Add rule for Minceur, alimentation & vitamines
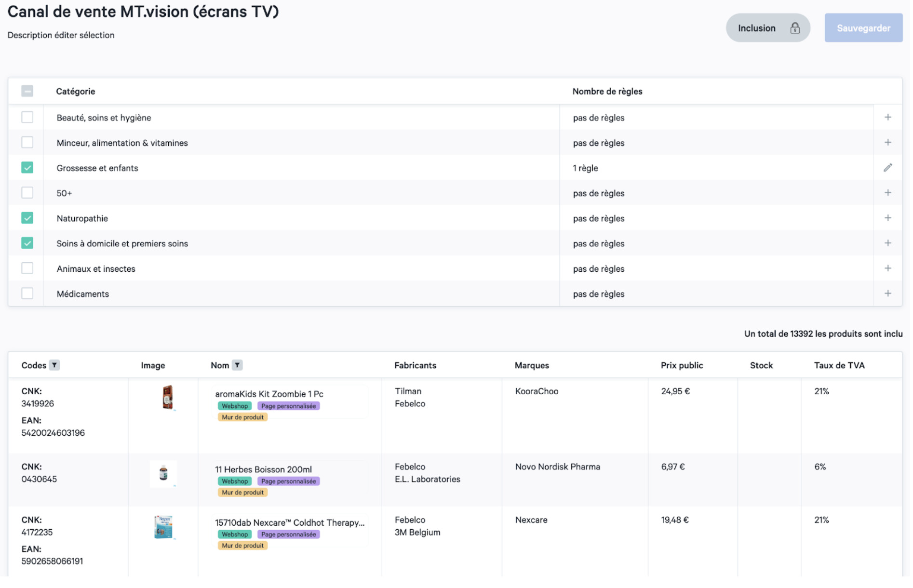Image resolution: width=913 pixels, height=588 pixels. point(887,142)
